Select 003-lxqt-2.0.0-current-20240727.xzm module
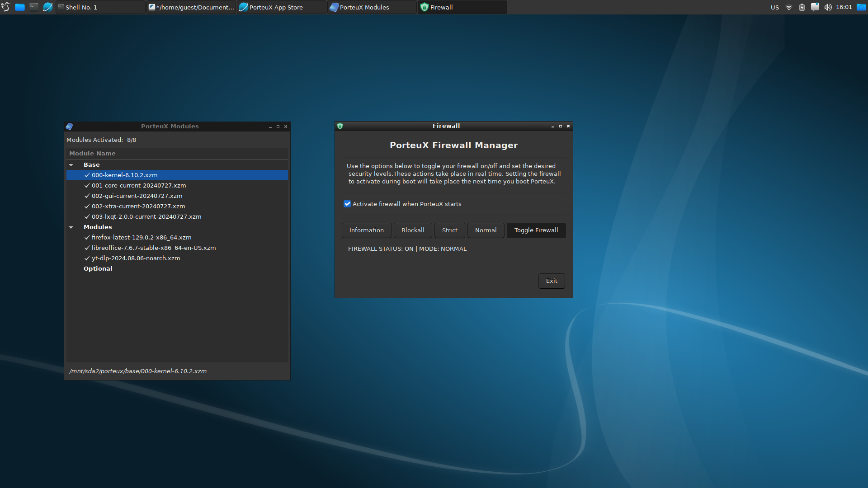The image size is (868, 488). (177, 217)
